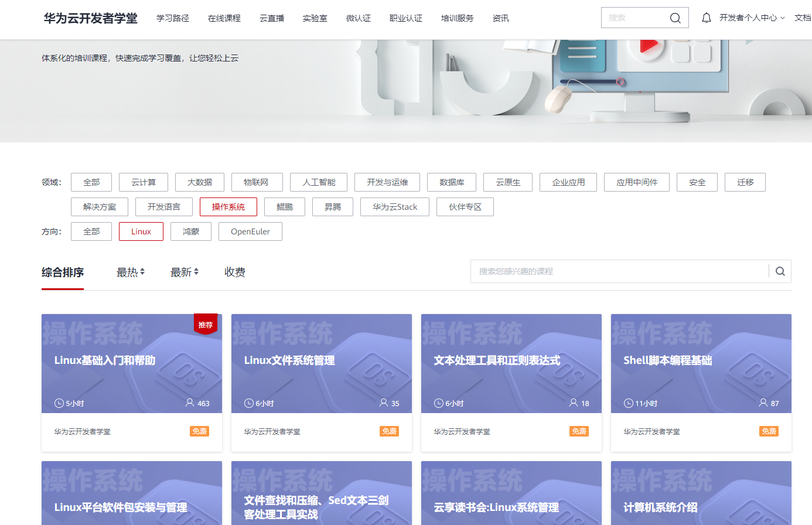Image resolution: width=812 pixels, height=525 pixels.
Task: Filter domain by 数据库
Action: pyautogui.click(x=452, y=182)
